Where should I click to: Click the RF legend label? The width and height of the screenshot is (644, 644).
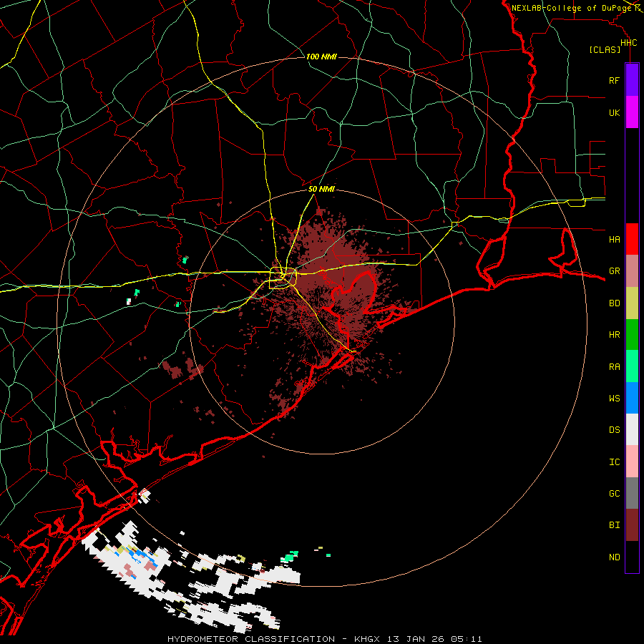click(x=614, y=80)
